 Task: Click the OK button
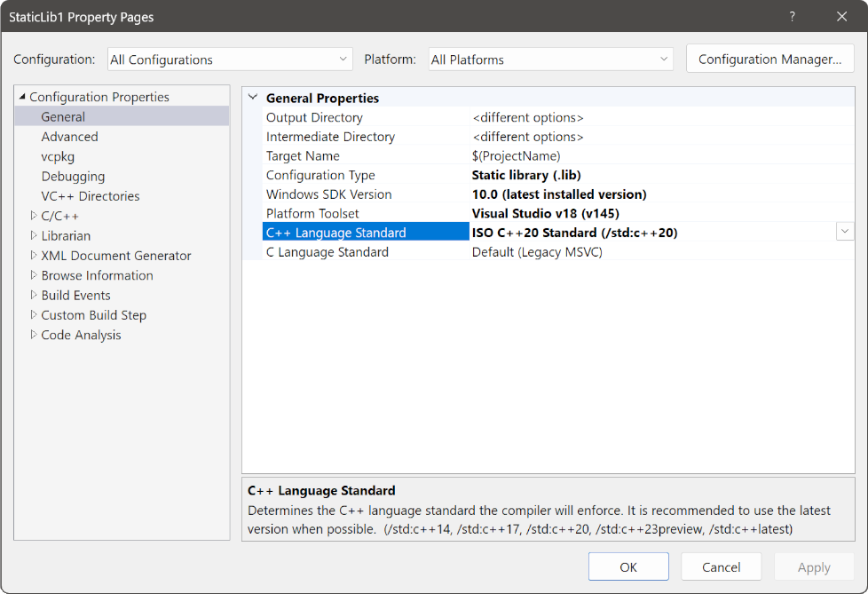coord(628,566)
